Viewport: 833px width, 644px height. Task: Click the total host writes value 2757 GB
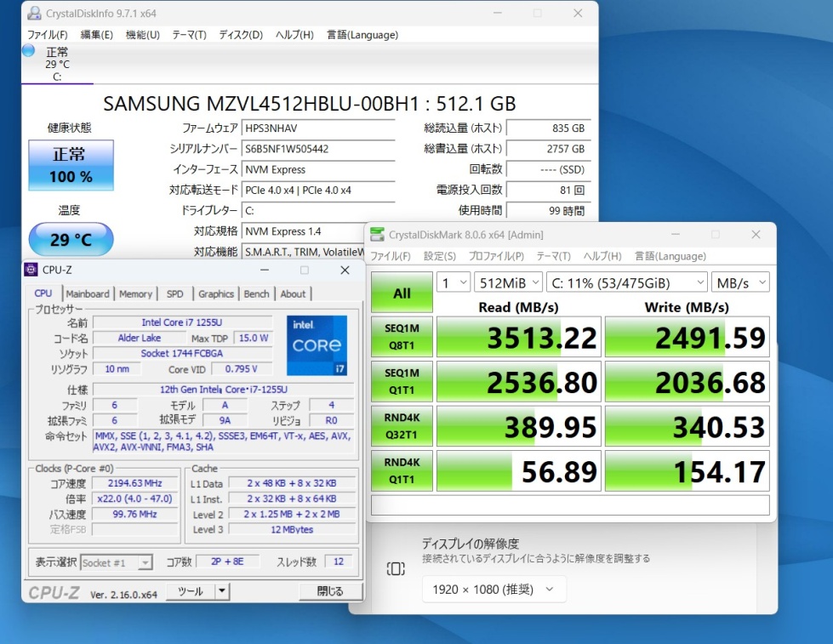tap(548, 149)
